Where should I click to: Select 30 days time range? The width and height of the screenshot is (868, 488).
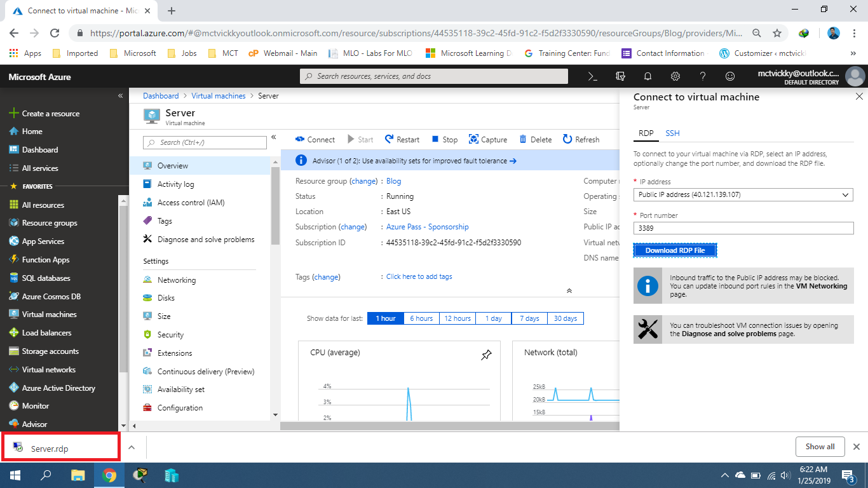point(566,318)
